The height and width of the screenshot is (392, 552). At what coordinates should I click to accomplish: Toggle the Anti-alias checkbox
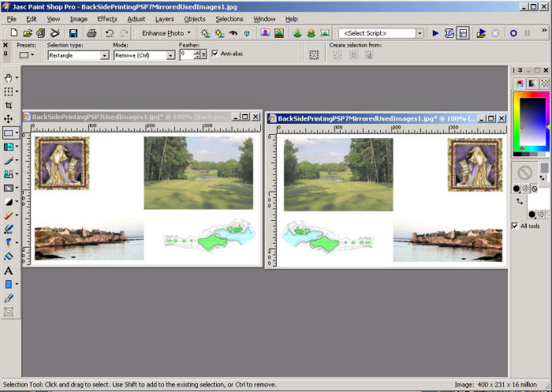pyautogui.click(x=214, y=54)
